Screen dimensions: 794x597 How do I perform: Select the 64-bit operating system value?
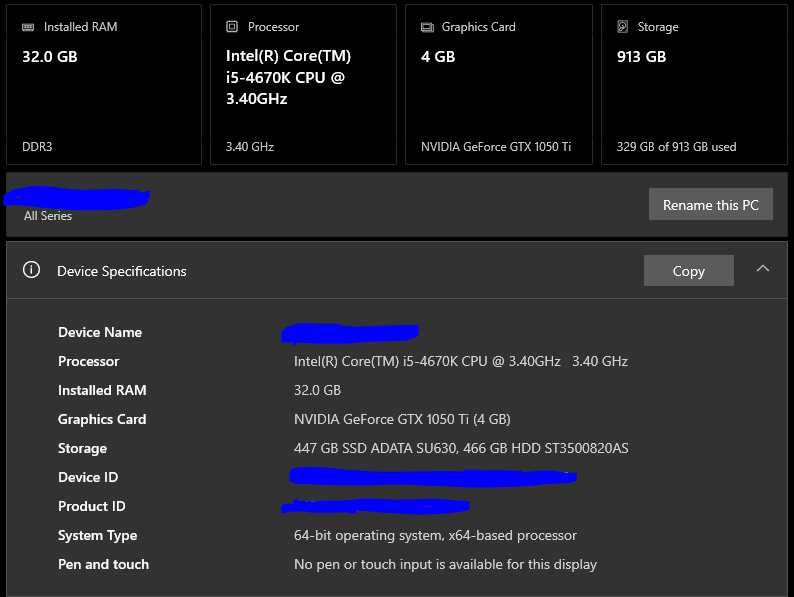[x=435, y=535]
